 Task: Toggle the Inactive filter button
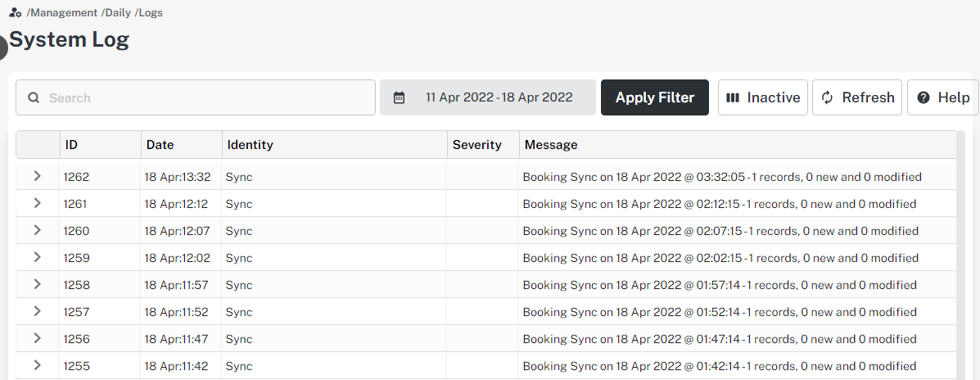763,97
